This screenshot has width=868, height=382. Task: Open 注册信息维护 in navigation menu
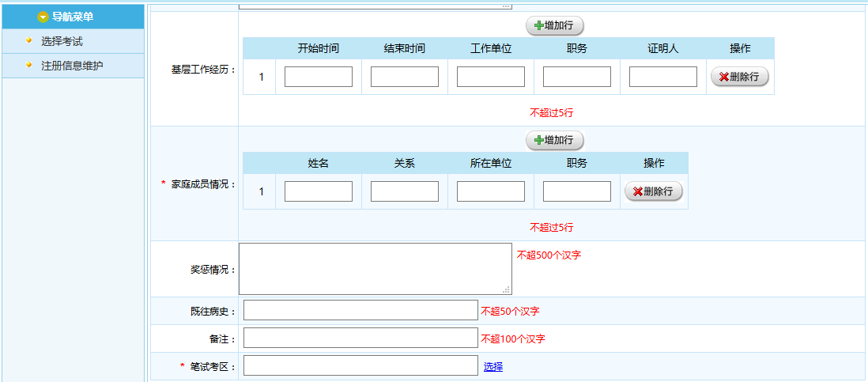(72, 66)
